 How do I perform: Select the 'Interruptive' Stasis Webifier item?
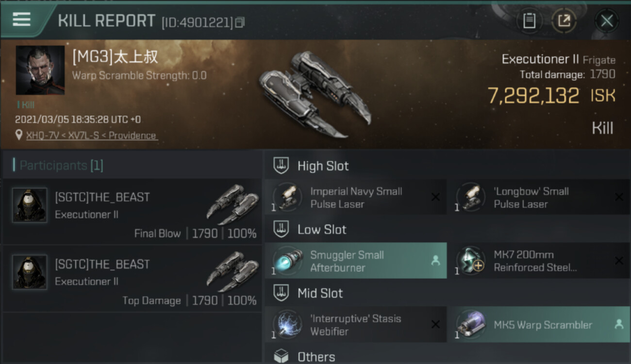[355, 325]
